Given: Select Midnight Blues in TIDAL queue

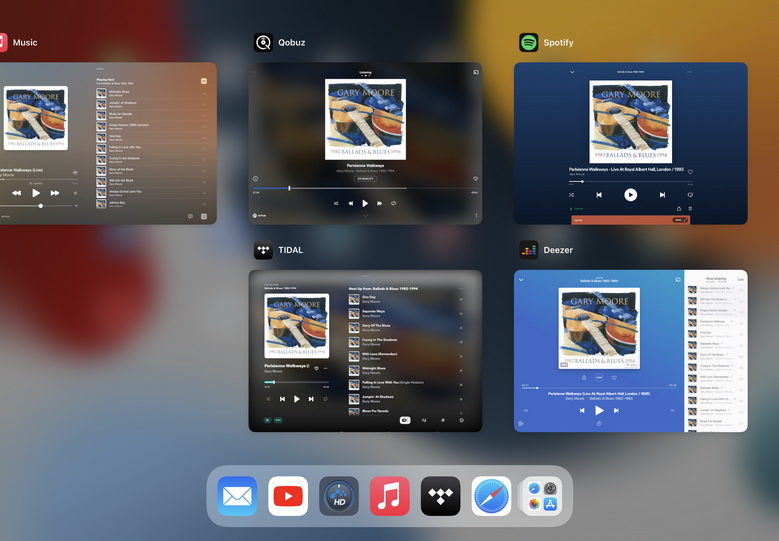Looking at the screenshot, I should (406, 370).
